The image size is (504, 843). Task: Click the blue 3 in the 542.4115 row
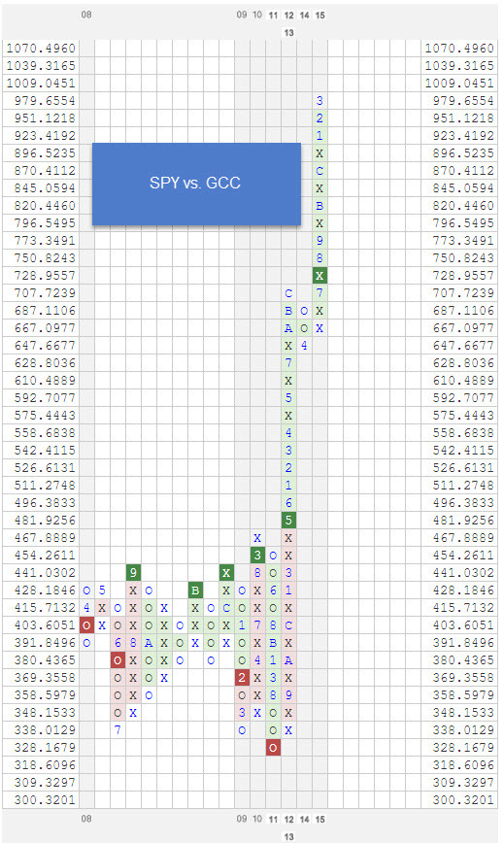click(288, 451)
